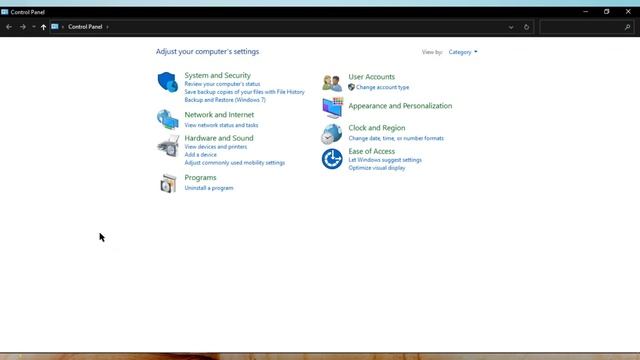Go back using the back arrow
Image resolution: width=640 pixels, height=360 pixels.
click(x=9, y=27)
